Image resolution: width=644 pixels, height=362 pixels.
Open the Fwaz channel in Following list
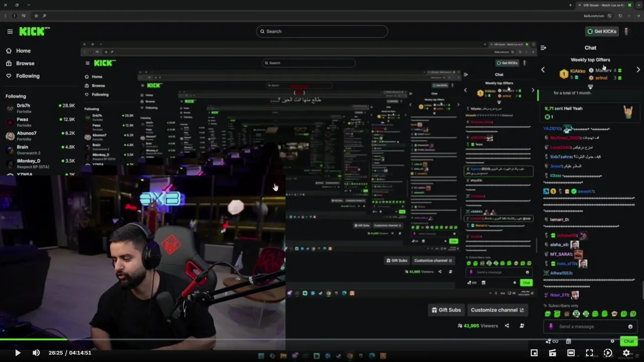[x=40, y=122]
